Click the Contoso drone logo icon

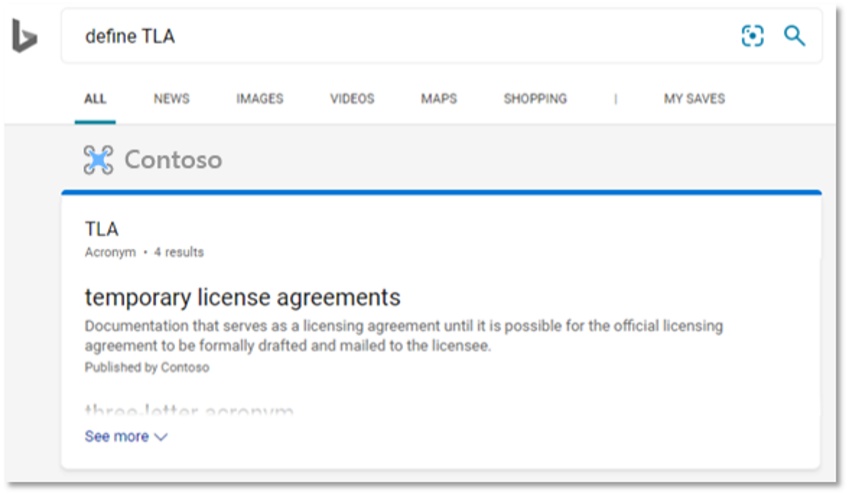pos(99,160)
